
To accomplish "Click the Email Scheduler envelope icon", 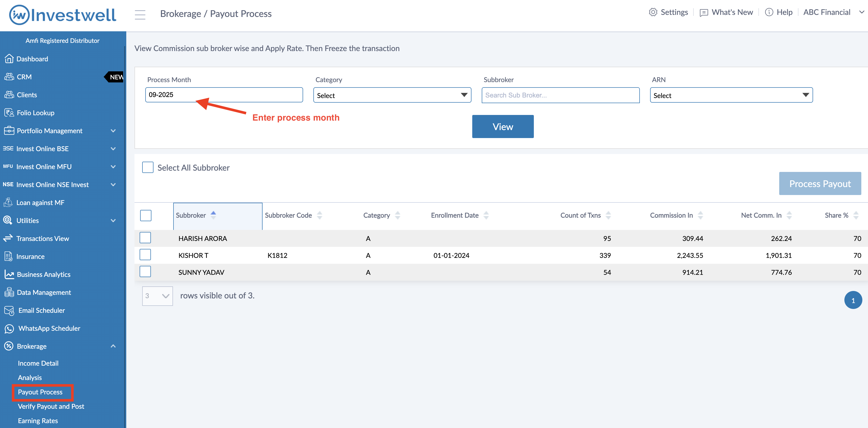I will click(x=9, y=310).
